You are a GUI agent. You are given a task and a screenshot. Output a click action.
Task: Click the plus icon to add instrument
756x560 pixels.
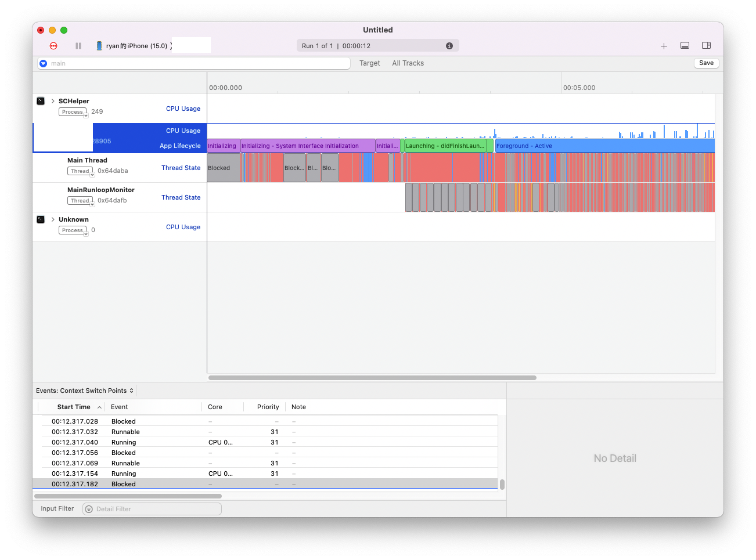pyautogui.click(x=664, y=46)
